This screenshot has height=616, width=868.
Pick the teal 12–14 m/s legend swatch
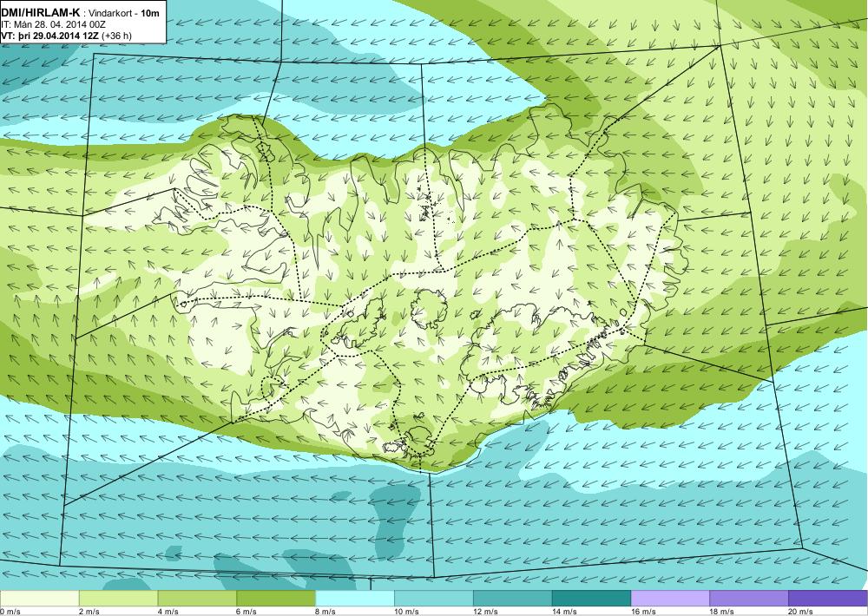[x=513, y=599]
